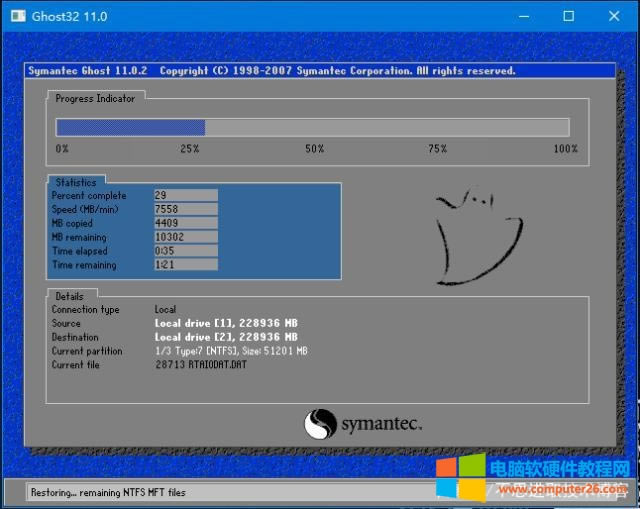Click the Connection type label
640x509 pixels.
85,309
